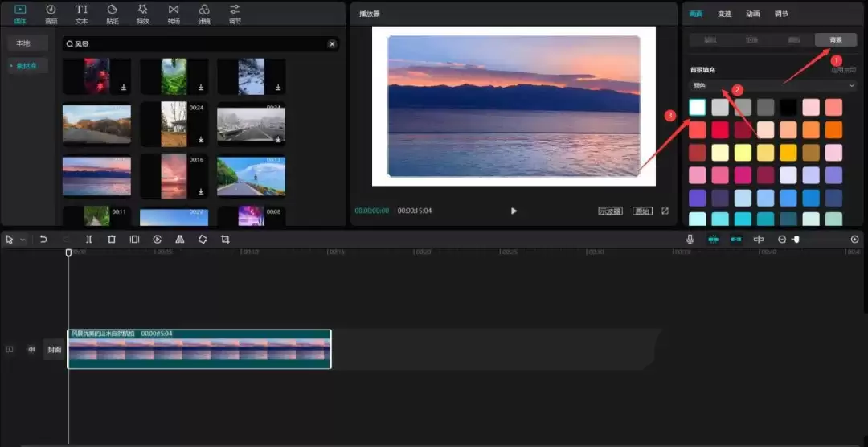868x447 pixels.
Task: Click the 封面 cover button on track
Action: (x=54, y=350)
